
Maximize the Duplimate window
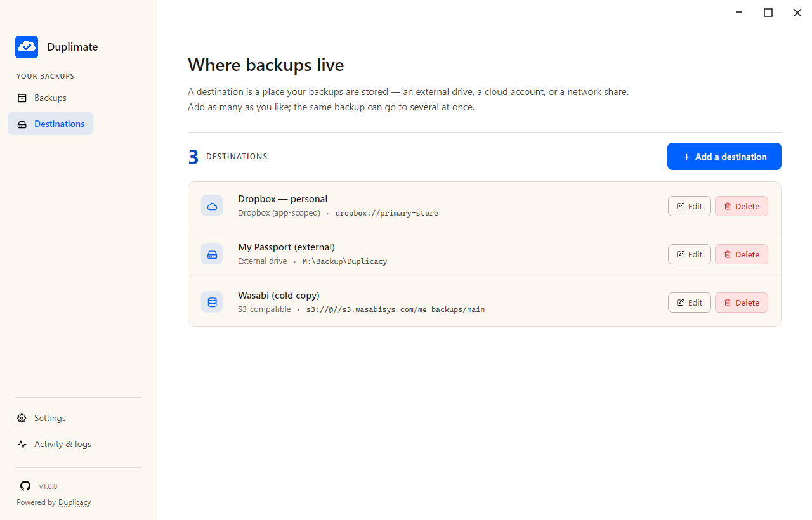coord(768,13)
